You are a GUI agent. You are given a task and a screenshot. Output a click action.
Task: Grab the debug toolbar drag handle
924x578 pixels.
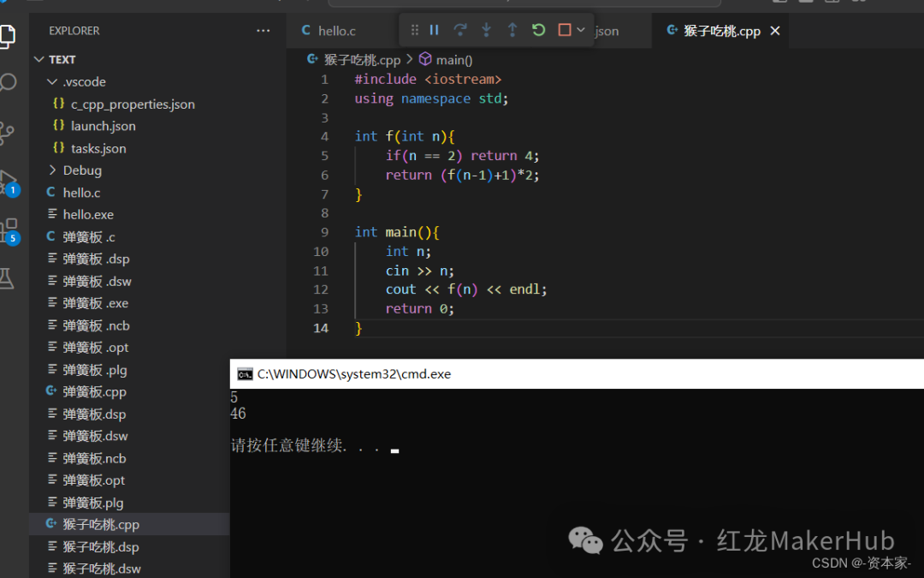click(415, 30)
